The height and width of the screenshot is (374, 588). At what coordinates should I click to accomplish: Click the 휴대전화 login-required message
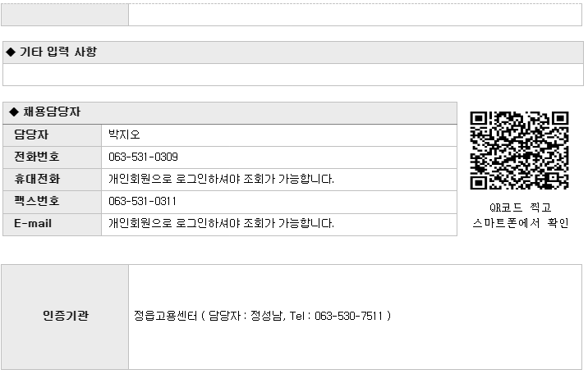coord(221,179)
